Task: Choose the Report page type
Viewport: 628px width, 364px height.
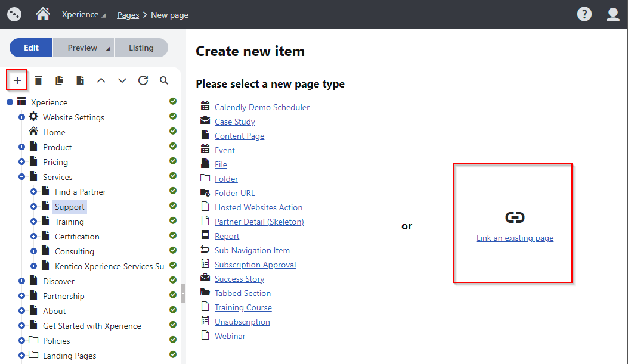Action: [x=227, y=236]
